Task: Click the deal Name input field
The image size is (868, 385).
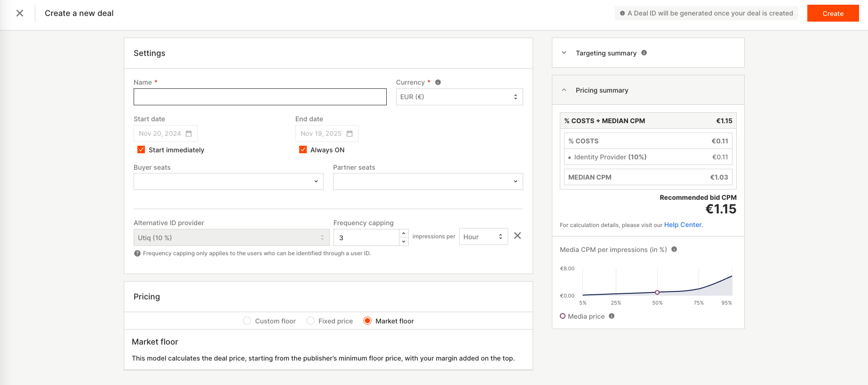Action: [x=260, y=97]
